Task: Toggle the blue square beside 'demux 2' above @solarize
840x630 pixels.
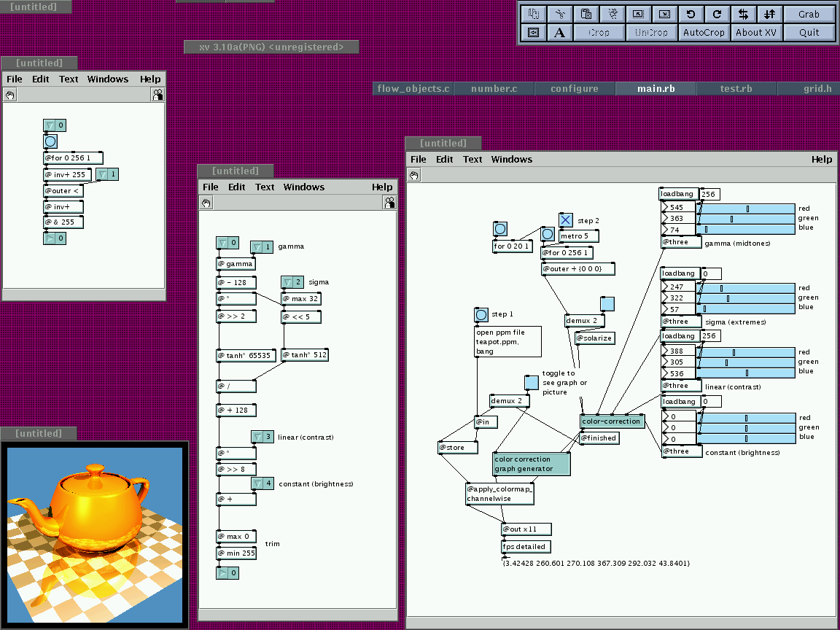Action: point(607,304)
